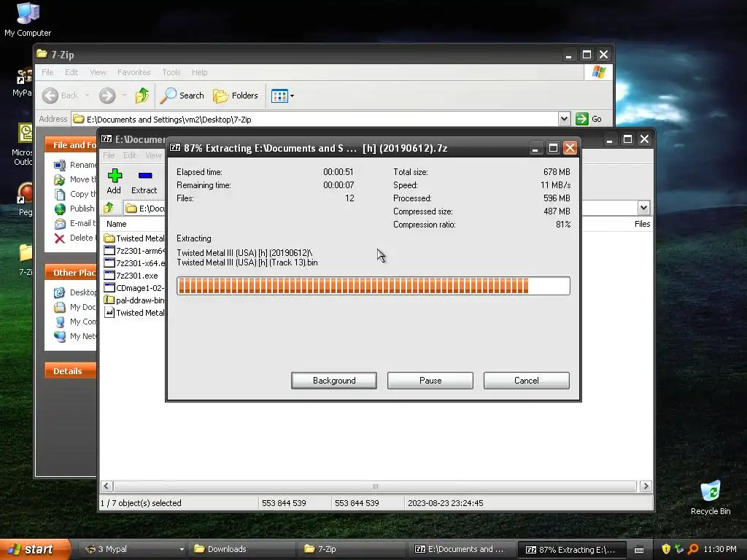Expand the 7-Zip path dropdown arrow
This screenshot has width=747, height=560.
643,208
